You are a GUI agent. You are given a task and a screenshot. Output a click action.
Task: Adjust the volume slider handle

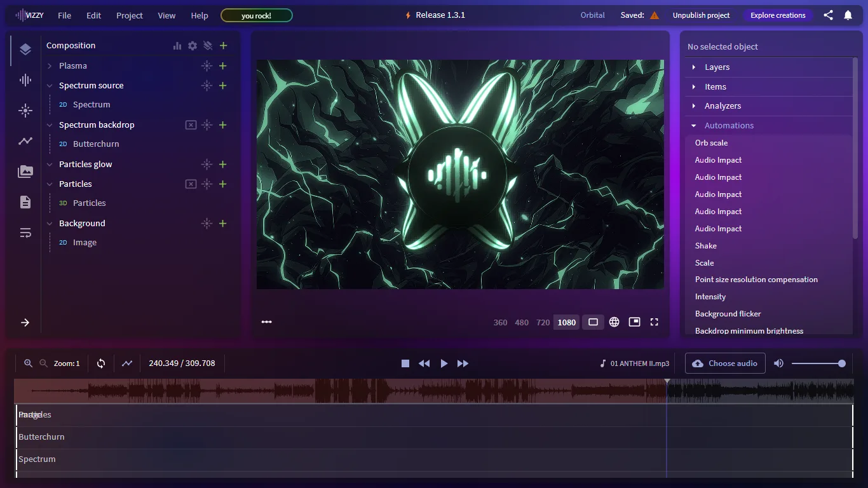pyautogui.click(x=842, y=363)
